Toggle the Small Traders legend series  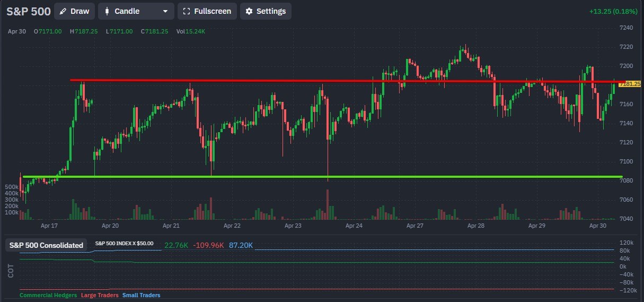pos(141,295)
